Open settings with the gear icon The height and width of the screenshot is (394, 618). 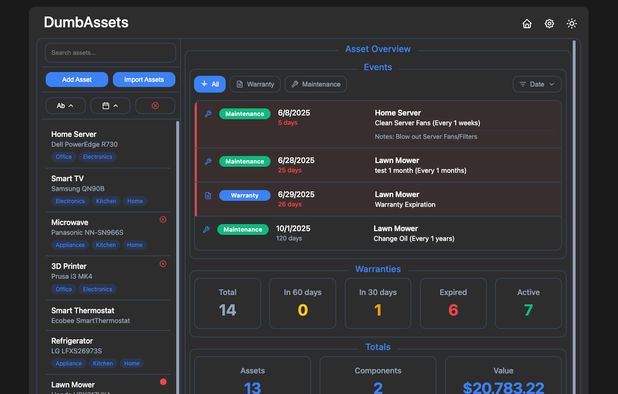click(549, 24)
